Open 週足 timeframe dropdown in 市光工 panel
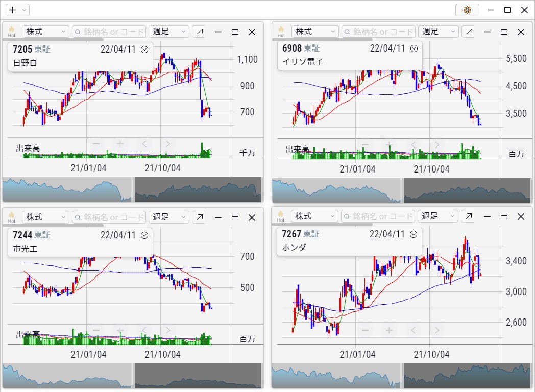The width and height of the screenshot is (535, 392). point(168,217)
